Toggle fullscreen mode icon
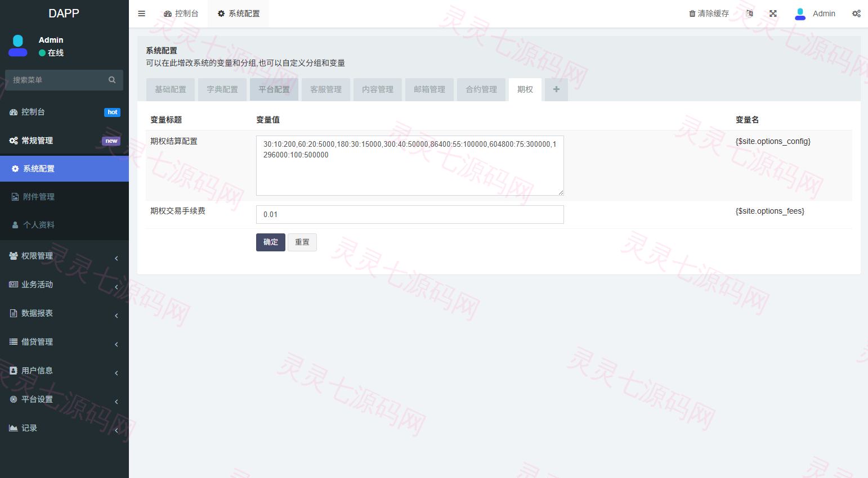Image resolution: width=868 pixels, height=478 pixels. click(773, 13)
